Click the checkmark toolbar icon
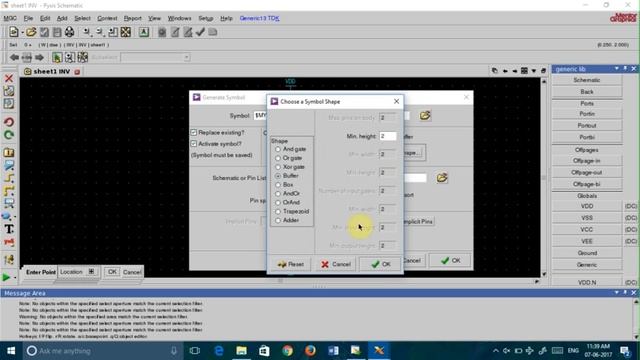The height and width of the screenshot is (360, 640). (200, 32)
